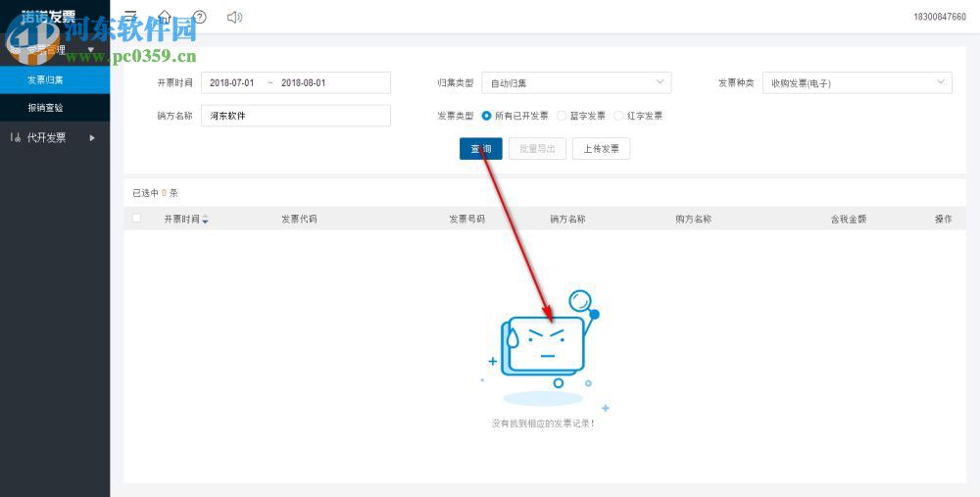The height and width of the screenshot is (497, 980).
Task: Select 蓝字发票 radio button
Action: pyautogui.click(x=562, y=116)
